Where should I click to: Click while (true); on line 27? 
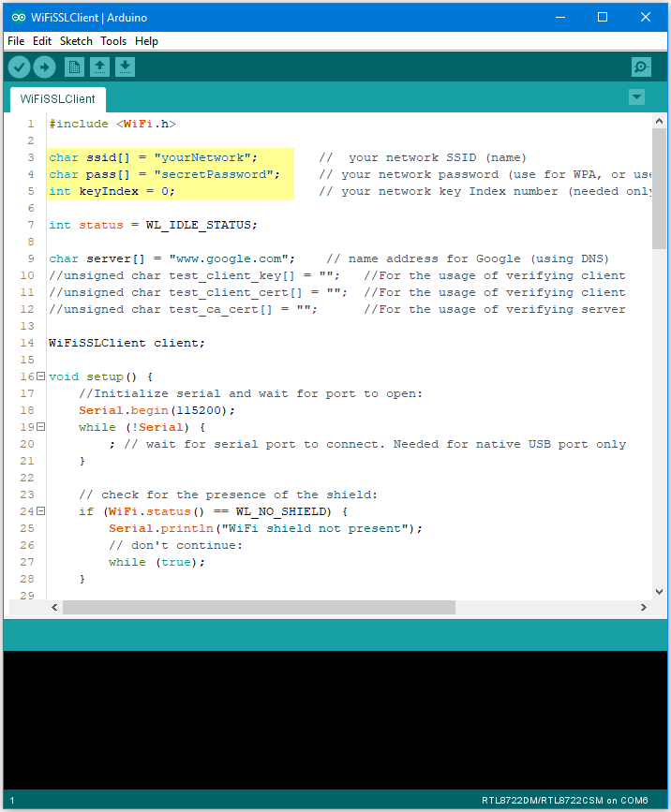157,562
